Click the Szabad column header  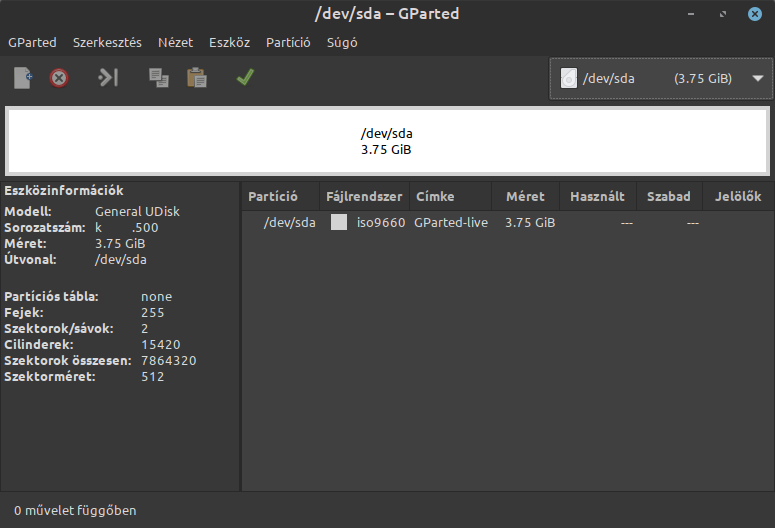click(x=669, y=196)
